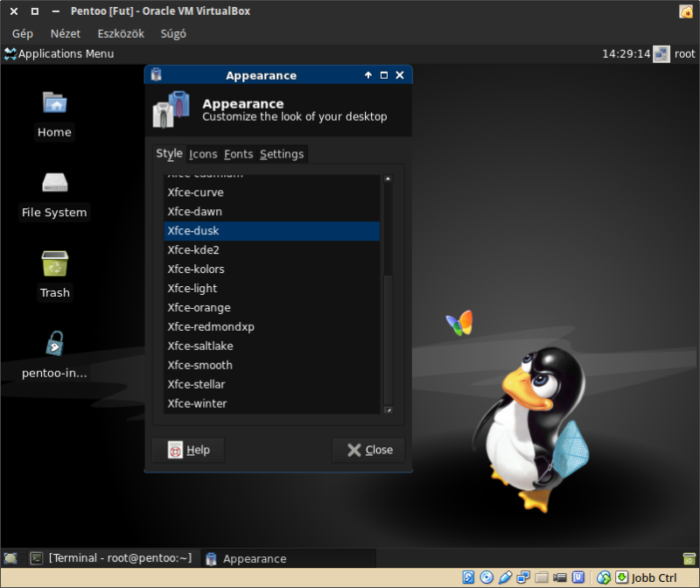Click the root user name in panel
Viewport: 700px width, 588px height.
tap(685, 54)
